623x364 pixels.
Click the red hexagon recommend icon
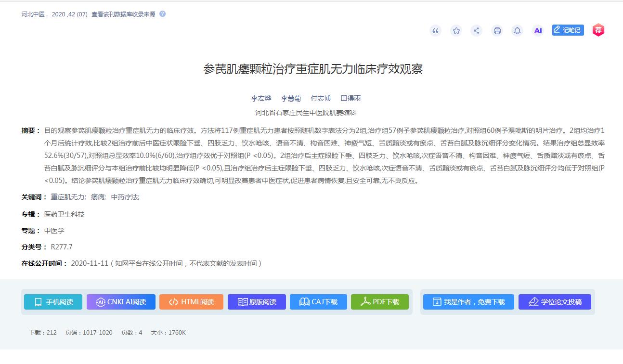point(598,30)
